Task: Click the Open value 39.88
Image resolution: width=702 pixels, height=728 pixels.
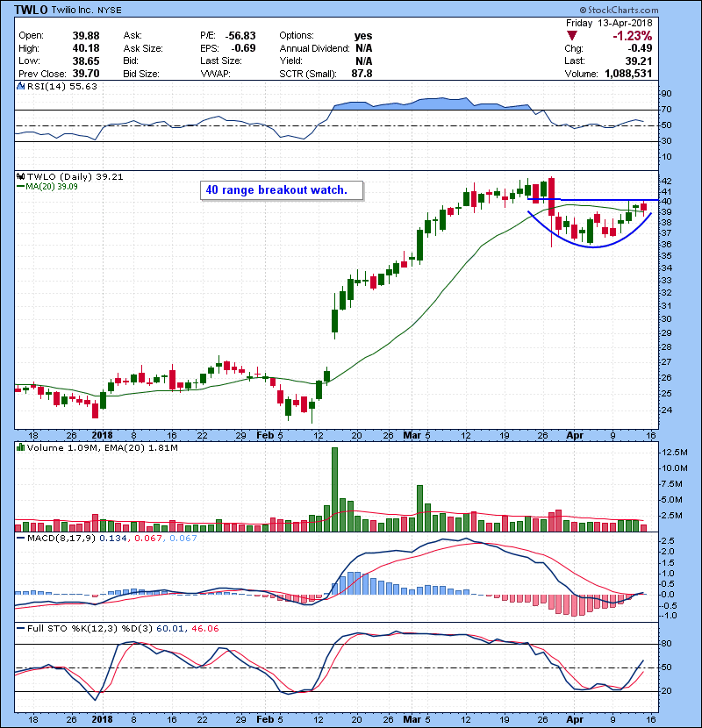Action: (86, 36)
